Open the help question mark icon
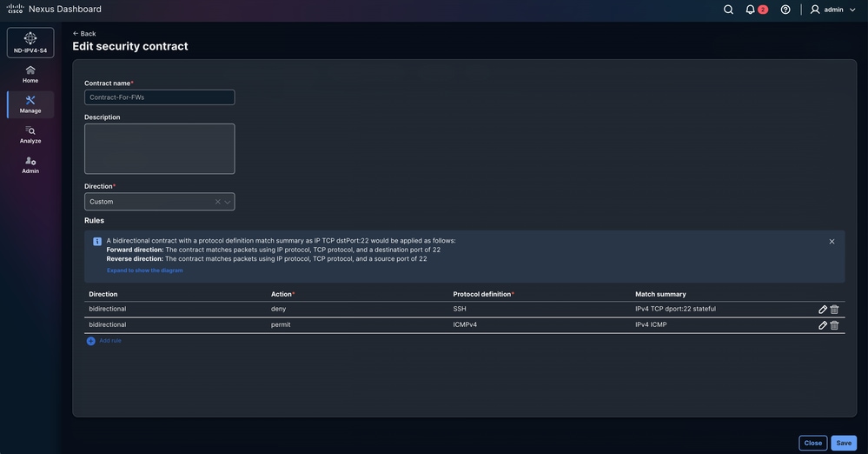The height and width of the screenshot is (454, 868). 785,10
